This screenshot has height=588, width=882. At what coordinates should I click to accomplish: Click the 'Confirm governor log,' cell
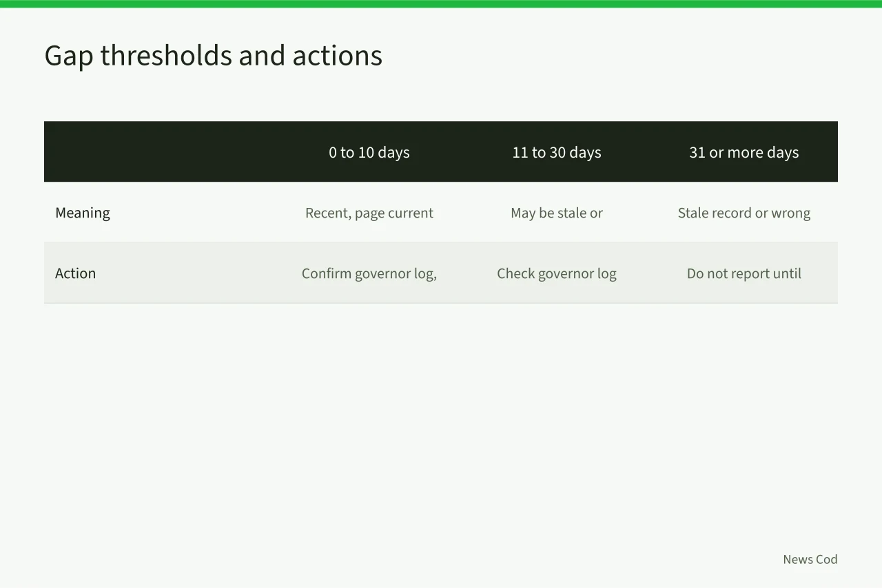click(x=369, y=273)
